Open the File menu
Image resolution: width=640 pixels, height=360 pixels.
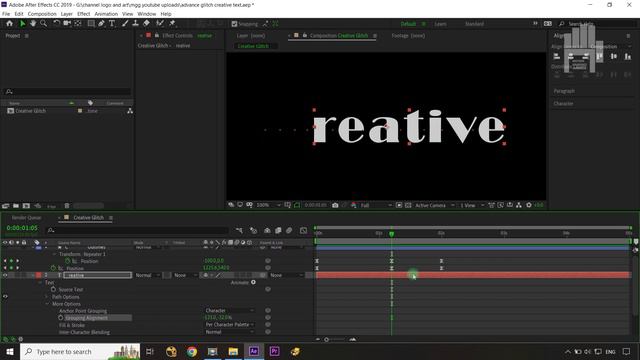[6, 14]
